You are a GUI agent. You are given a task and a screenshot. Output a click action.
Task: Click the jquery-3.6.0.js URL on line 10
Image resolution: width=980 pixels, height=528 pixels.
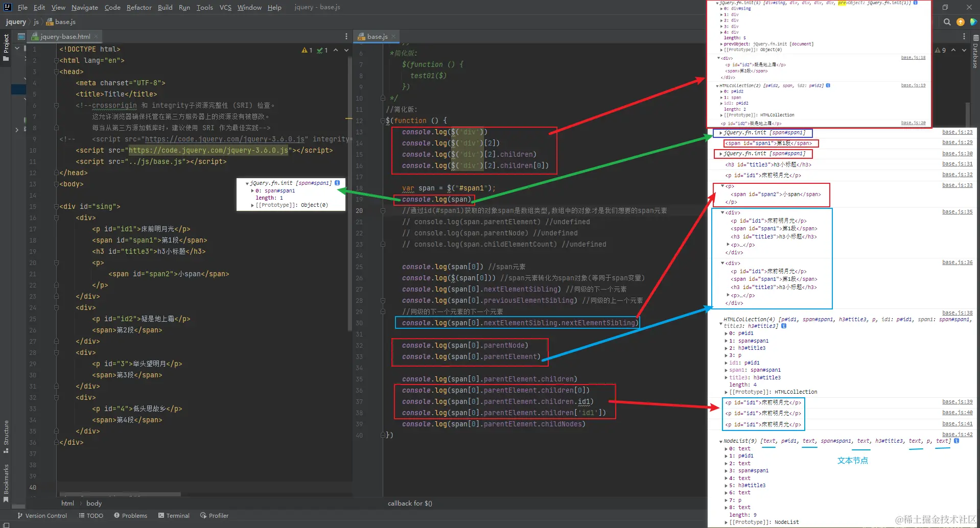click(208, 150)
